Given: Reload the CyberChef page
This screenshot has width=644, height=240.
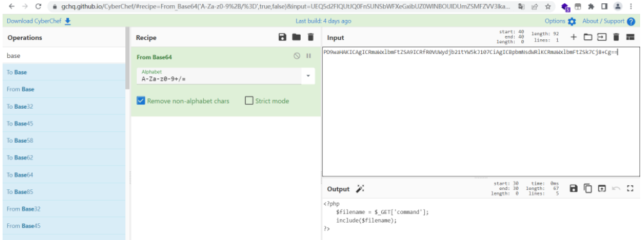Looking at the screenshot, I should click(38, 6).
